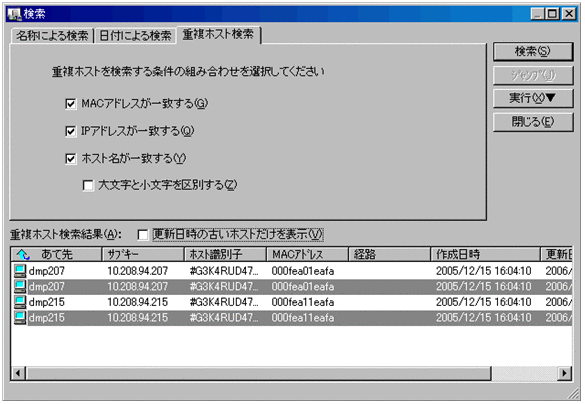Select the highlighted dmp207 host name
Viewport: 585px width, 404px height.
pos(47,286)
